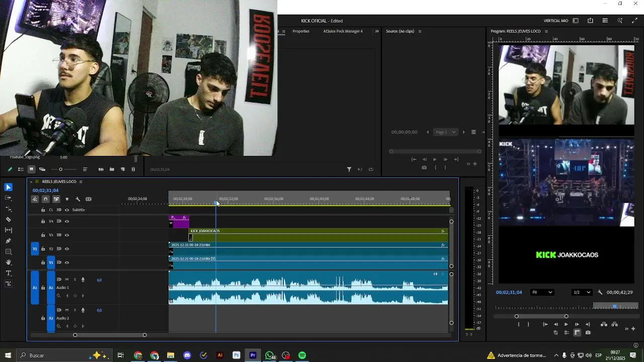The width and height of the screenshot is (644, 362).
Task: Select the Razor tool
Action: point(8,219)
